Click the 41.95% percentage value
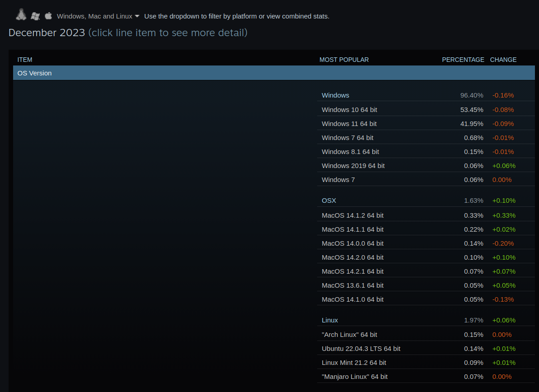539x392 pixels. [472, 123]
